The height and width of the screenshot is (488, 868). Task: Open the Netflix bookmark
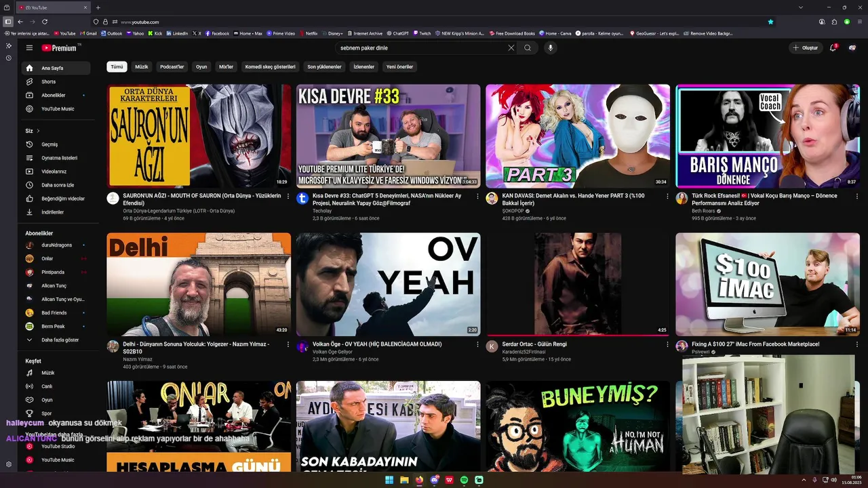[x=309, y=33]
